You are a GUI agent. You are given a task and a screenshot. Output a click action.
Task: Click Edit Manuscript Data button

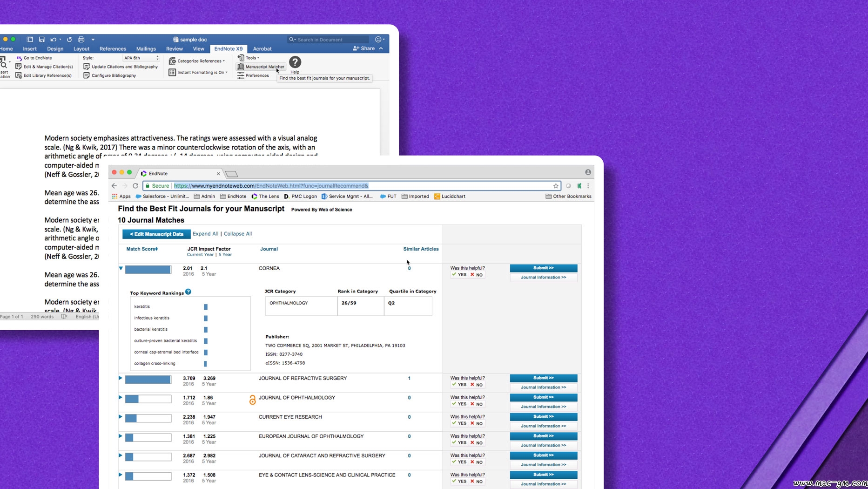coord(156,234)
